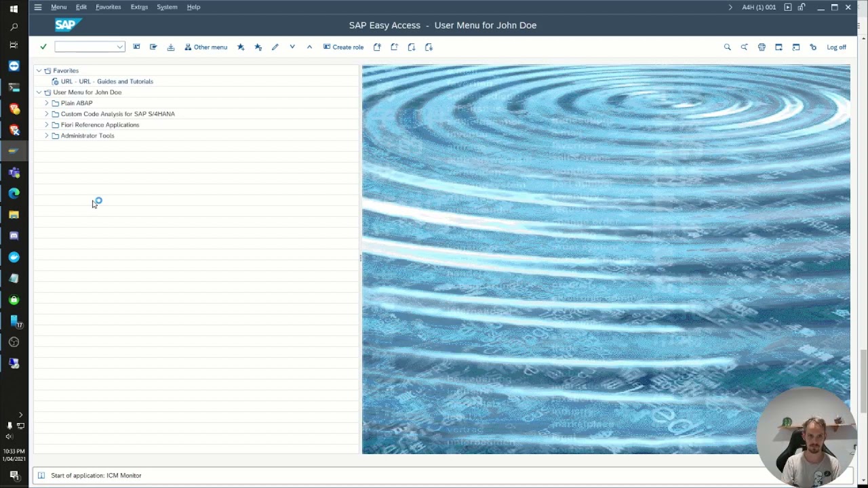868x488 pixels.
Task: Open Discord from the Windows taskbar
Action: 14,235
